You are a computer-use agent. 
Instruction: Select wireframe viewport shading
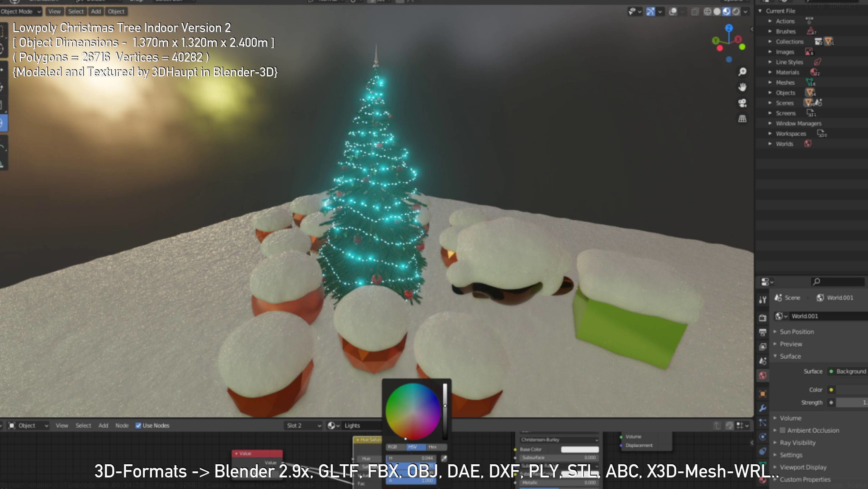[x=708, y=12]
